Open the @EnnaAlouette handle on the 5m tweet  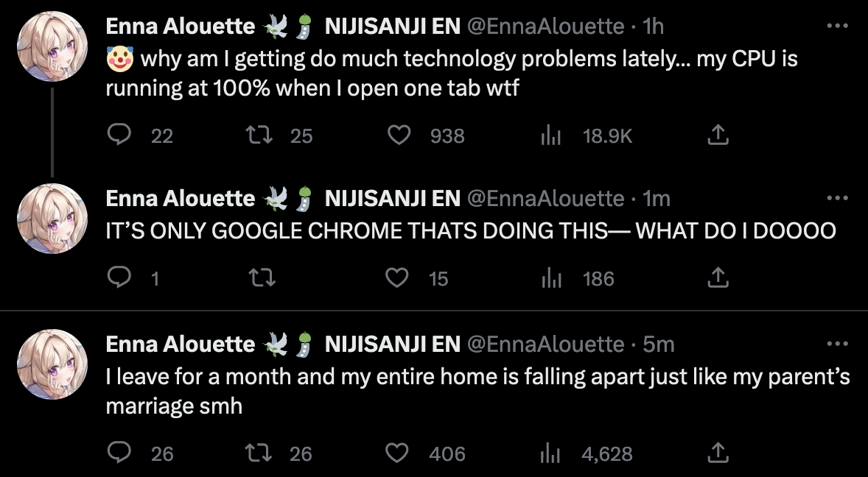(x=546, y=344)
